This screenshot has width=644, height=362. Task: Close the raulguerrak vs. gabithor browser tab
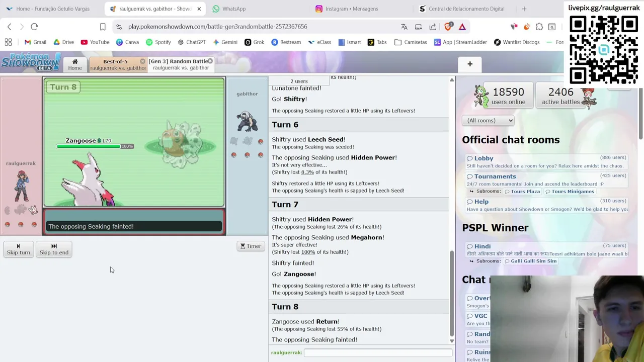click(x=199, y=9)
